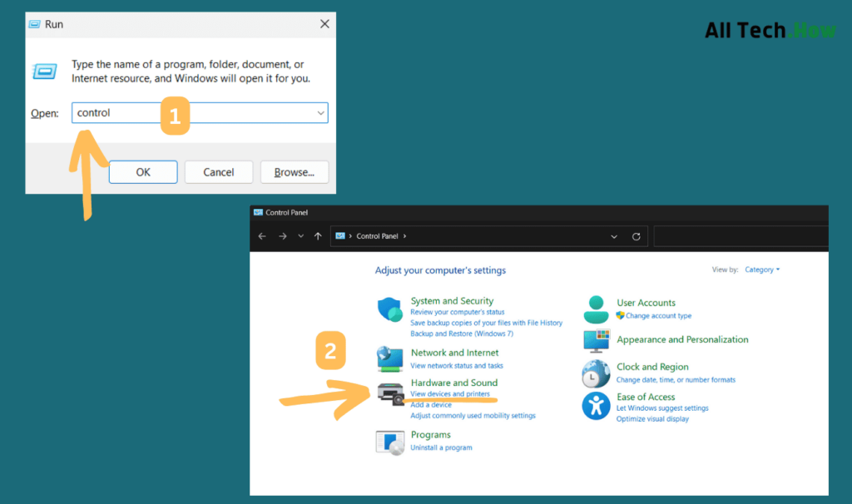Click the User Accounts icon
The height and width of the screenshot is (504, 852).
[x=596, y=309]
